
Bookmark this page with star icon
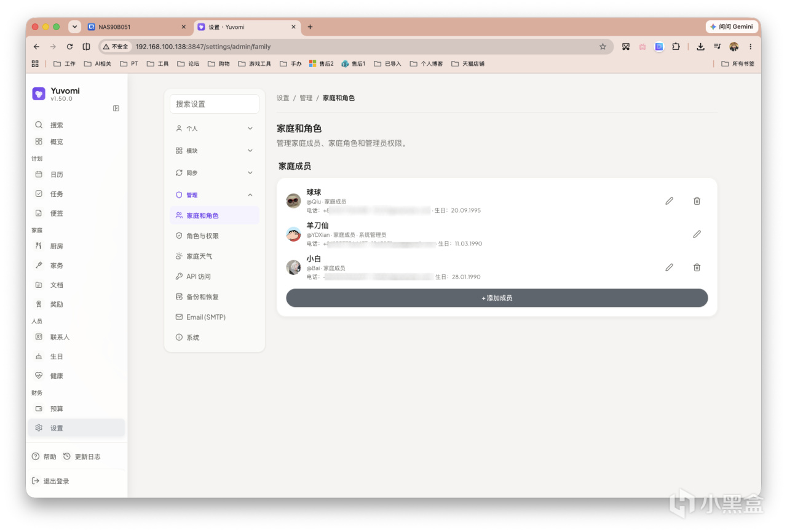[x=603, y=47]
